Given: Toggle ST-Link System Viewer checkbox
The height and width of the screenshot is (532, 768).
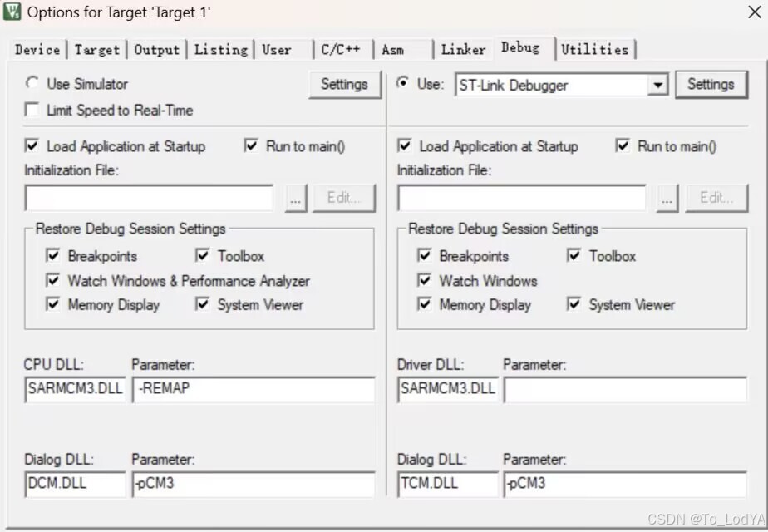Looking at the screenshot, I should click(574, 304).
